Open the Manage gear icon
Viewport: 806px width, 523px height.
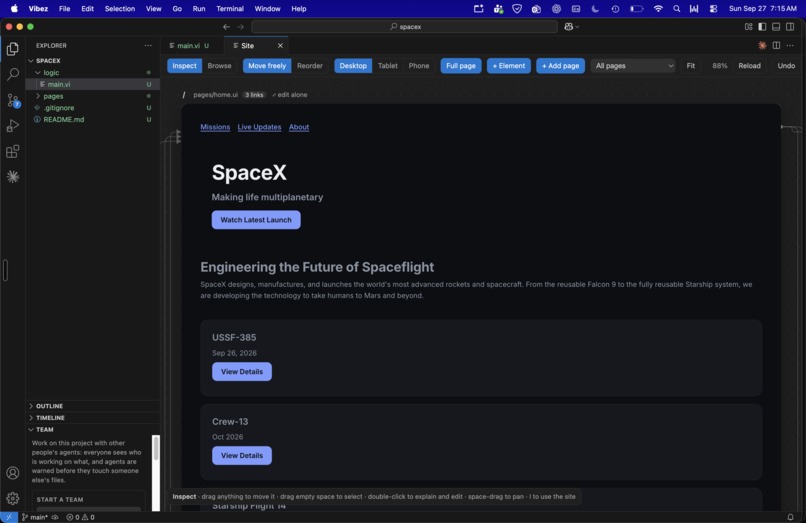[13, 498]
